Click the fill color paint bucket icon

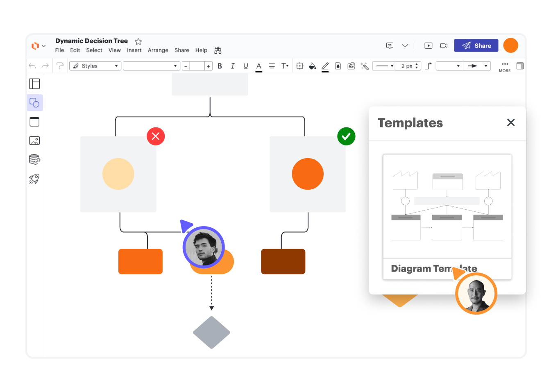pyautogui.click(x=312, y=66)
